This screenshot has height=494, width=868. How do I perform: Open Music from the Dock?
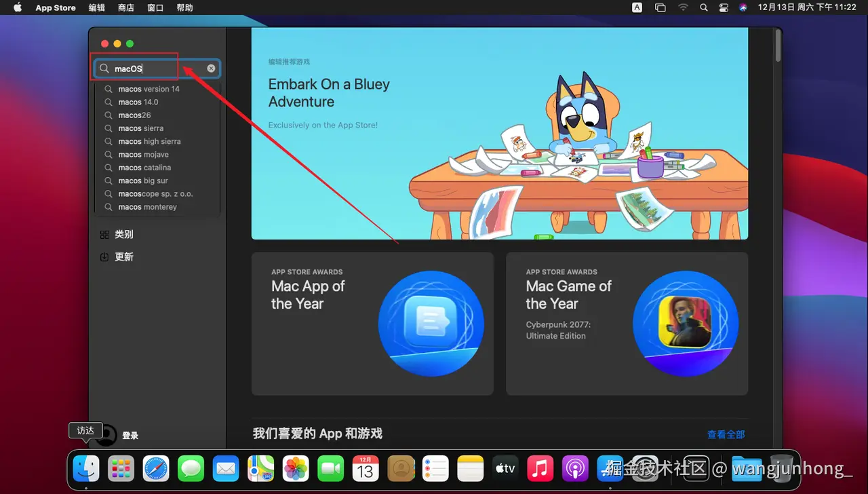point(540,468)
